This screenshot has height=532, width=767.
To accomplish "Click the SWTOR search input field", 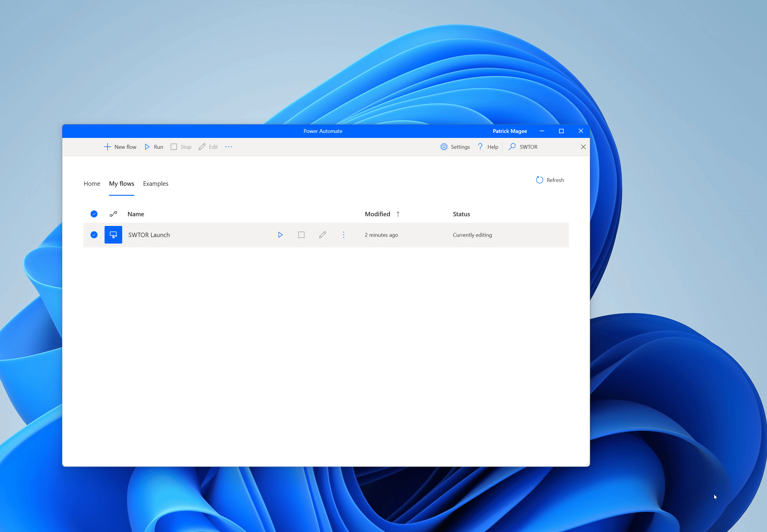I will click(x=547, y=147).
